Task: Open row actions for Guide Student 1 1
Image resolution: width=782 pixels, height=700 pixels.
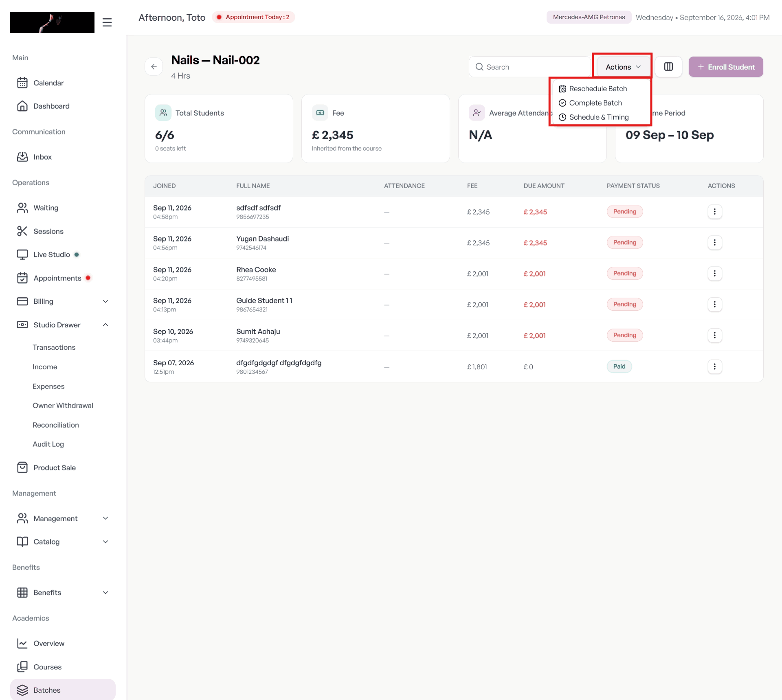Action: pyautogui.click(x=715, y=305)
